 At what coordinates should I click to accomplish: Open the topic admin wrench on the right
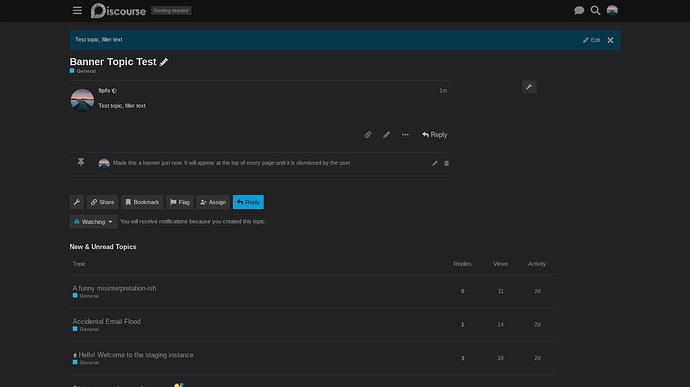[529, 87]
